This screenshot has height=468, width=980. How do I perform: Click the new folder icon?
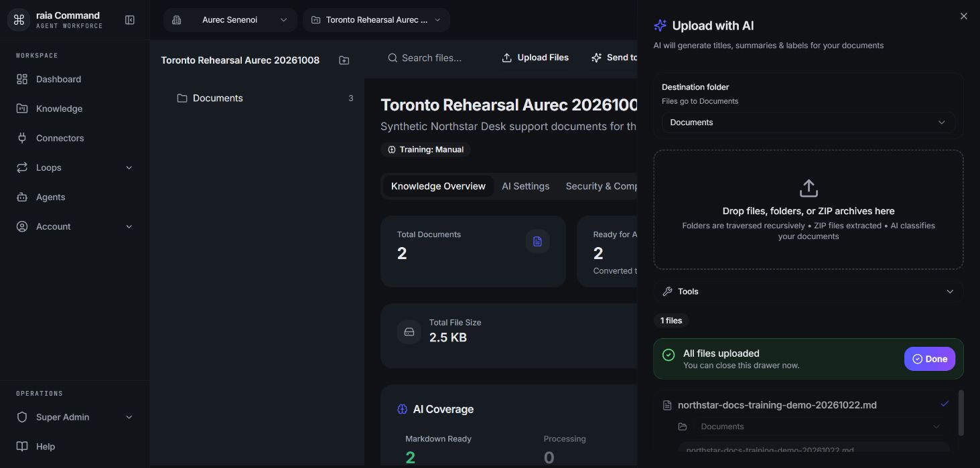(x=344, y=60)
